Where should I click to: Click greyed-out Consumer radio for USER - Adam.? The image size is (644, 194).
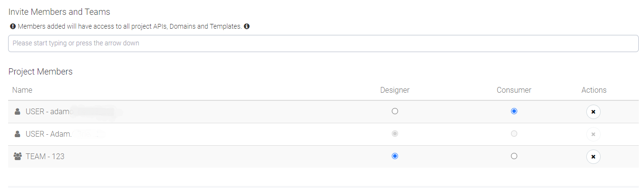point(514,134)
